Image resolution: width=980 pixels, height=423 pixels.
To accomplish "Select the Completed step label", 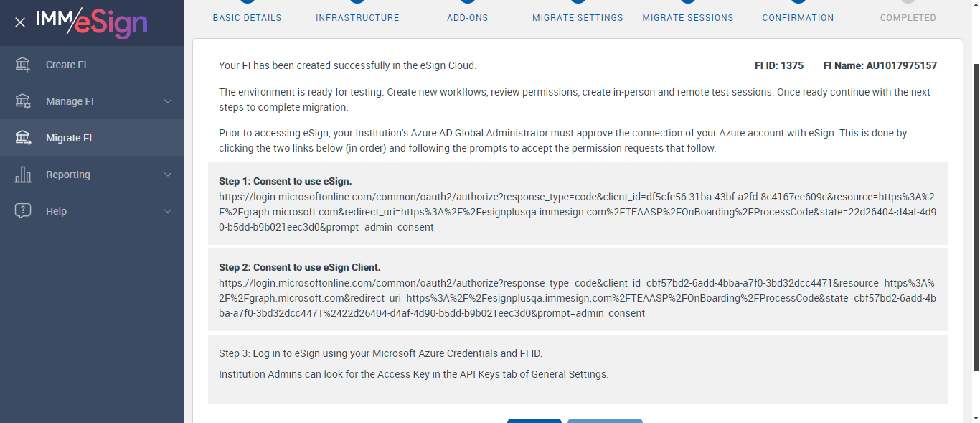I will (x=908, y=18).
